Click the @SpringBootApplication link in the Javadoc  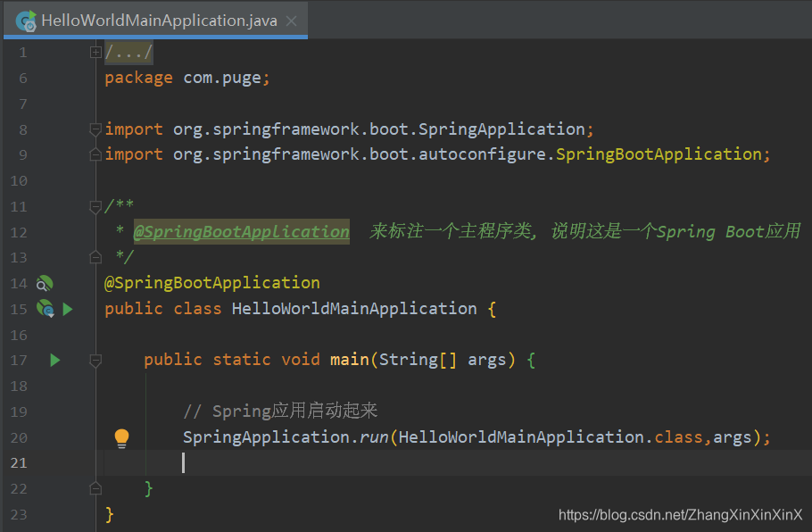(242, 231)
